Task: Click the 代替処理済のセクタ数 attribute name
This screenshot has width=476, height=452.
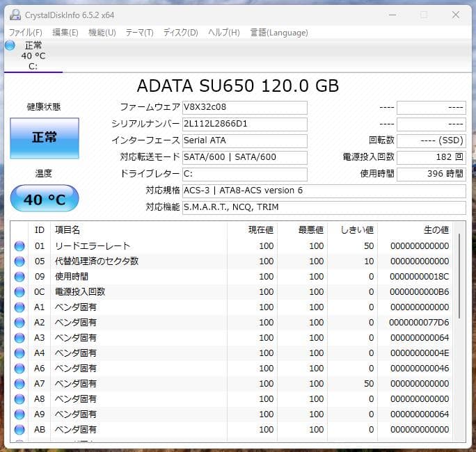Action: click(x=97, y=261)
